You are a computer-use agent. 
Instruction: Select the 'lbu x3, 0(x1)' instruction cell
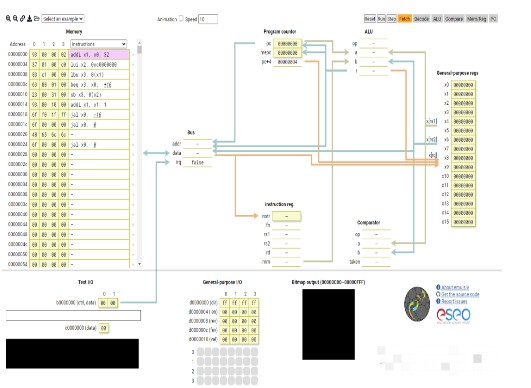click(99, 74)
